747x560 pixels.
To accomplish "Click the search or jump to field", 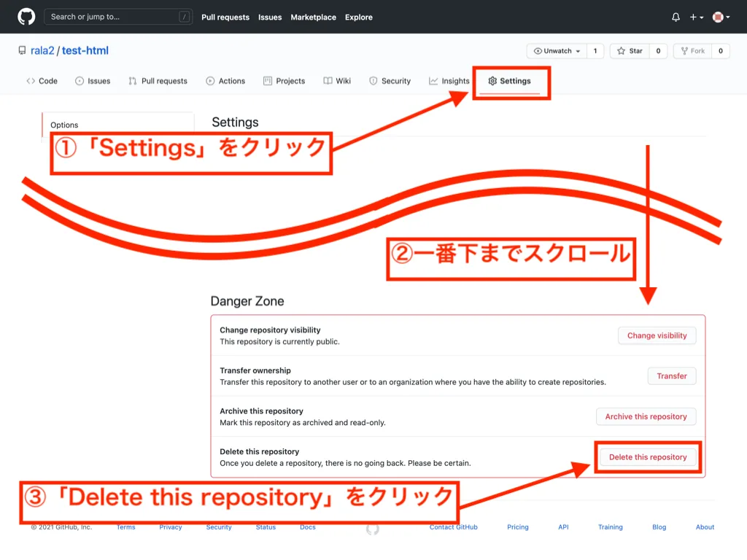I will click(x=117, y=16).
